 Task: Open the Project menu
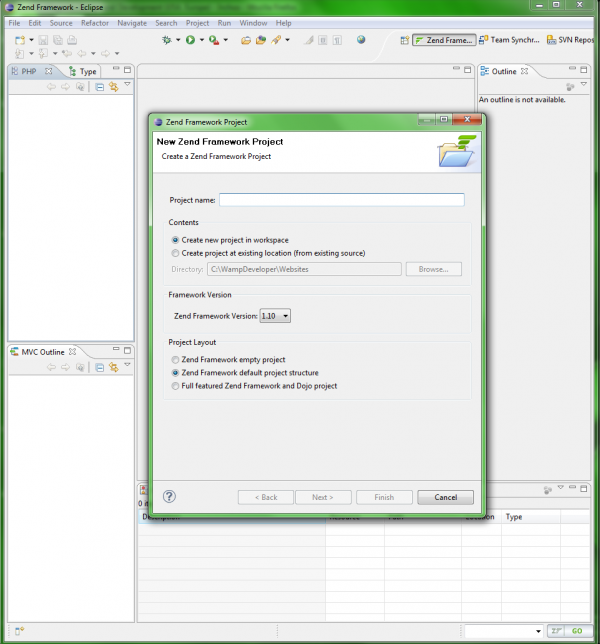click(x=198, y=23)
